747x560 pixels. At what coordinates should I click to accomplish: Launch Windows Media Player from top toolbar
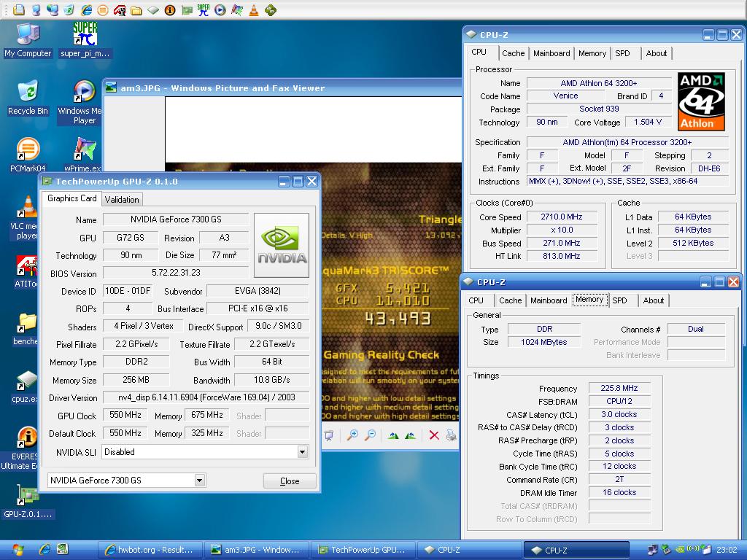220,10
